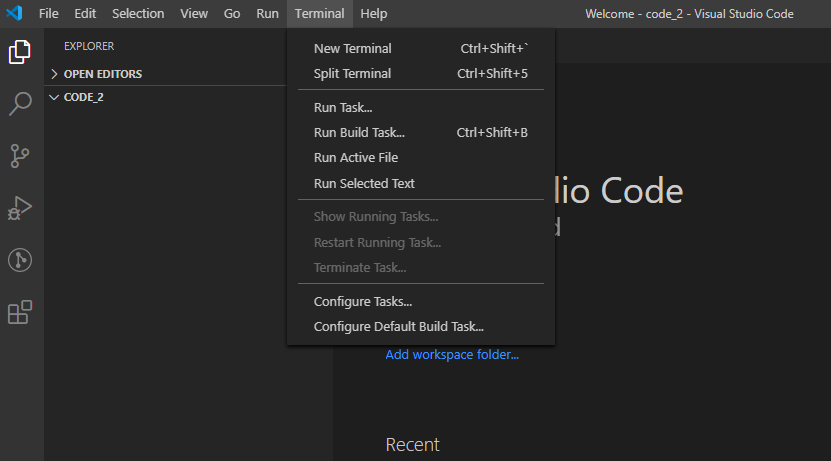Open the View menu

194,14
